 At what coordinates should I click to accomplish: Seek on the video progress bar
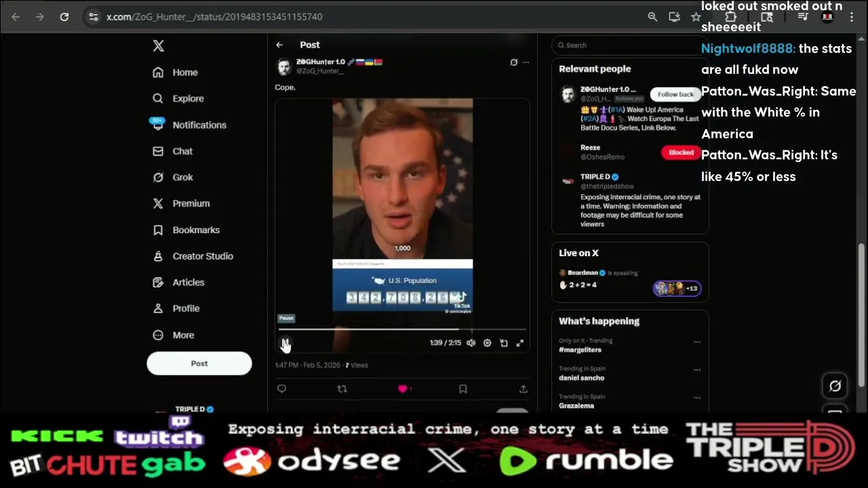[x=402, y=329]
